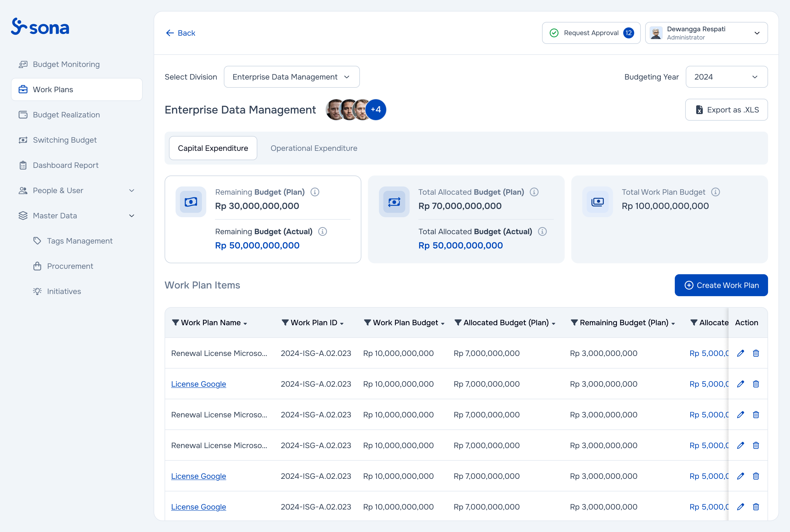Filter by Allocated Budget (Plan) funnel icon
Screen dimensions: 790x532
pyautogui.click(x=458, y=322)
